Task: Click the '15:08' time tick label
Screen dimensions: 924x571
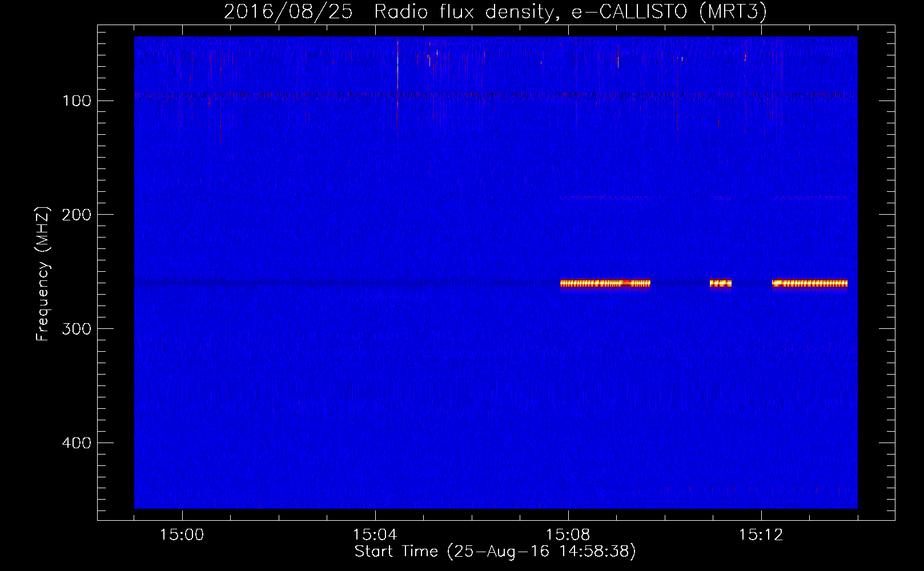Action: (x=568, y=535)
